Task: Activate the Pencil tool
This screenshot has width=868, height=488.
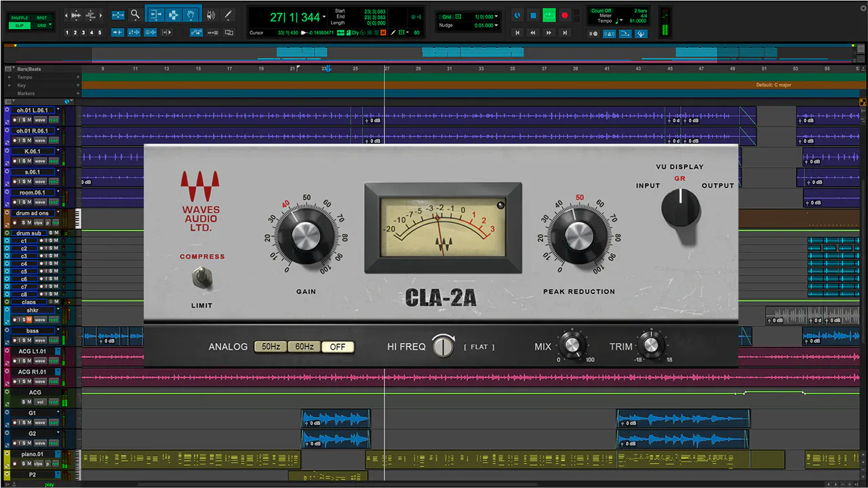Action: point(228,14)
